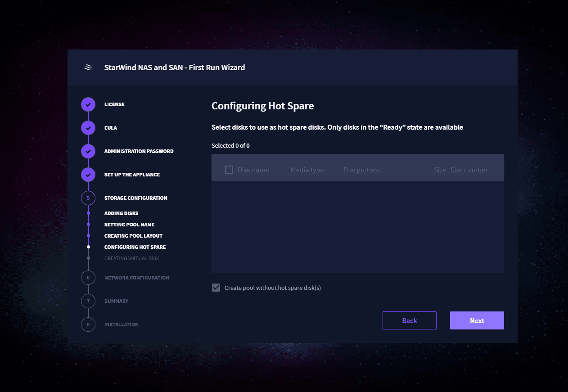
Task: Toggle the select-all disks checkbox
Action: coord(229,170)
